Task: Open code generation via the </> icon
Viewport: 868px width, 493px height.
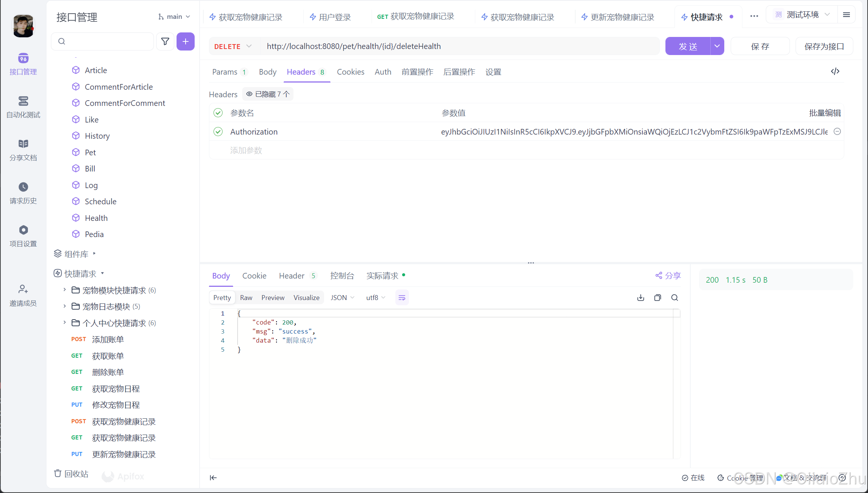Action: (835, 71)
